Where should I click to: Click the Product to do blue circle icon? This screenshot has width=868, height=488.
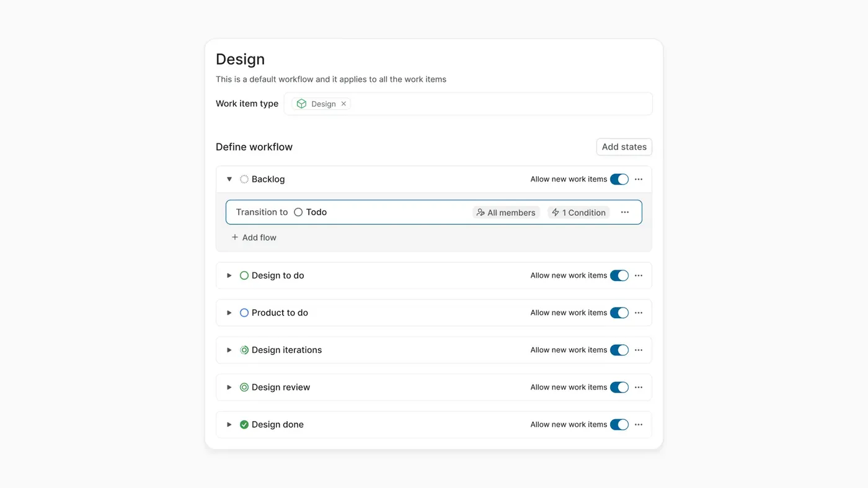coord(244,313)
